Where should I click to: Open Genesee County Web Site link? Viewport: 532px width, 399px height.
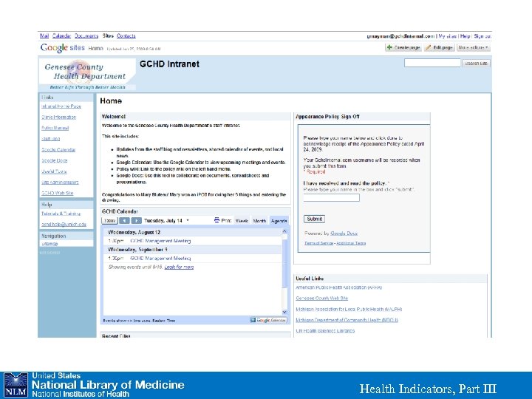coord(321,299)
